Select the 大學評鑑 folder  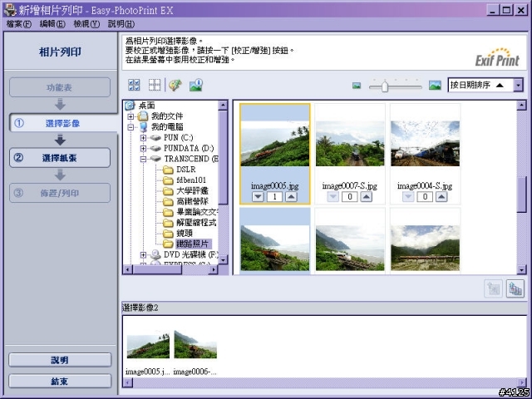point(192,190)
